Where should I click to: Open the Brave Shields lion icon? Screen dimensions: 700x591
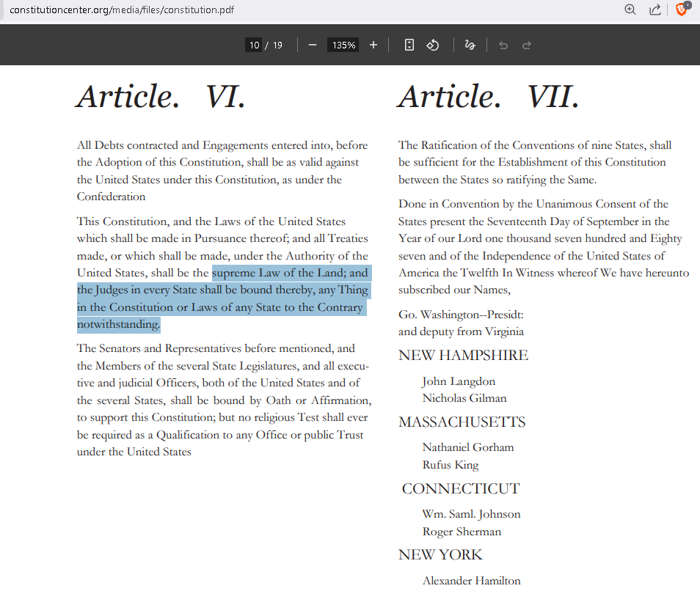click(x=682, y=10)
